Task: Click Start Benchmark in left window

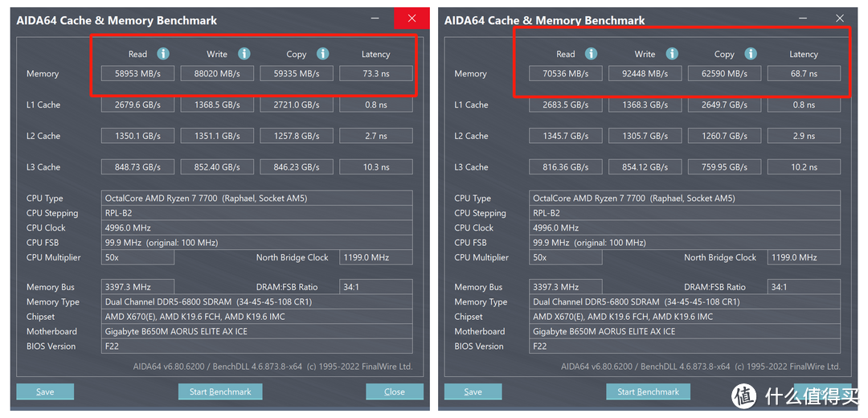Action: pyautogui.click(x=220, y=391)
